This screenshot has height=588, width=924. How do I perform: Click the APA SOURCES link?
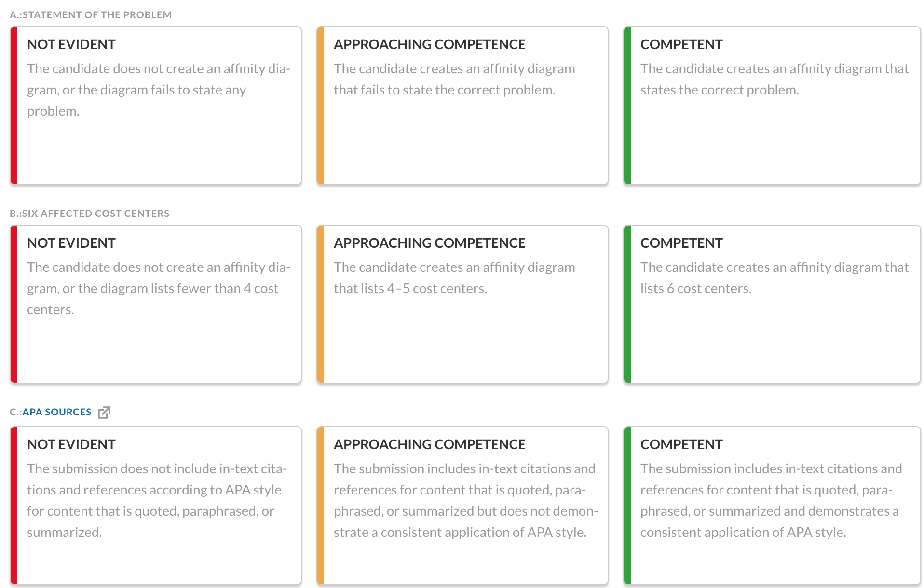pos(56,412)
